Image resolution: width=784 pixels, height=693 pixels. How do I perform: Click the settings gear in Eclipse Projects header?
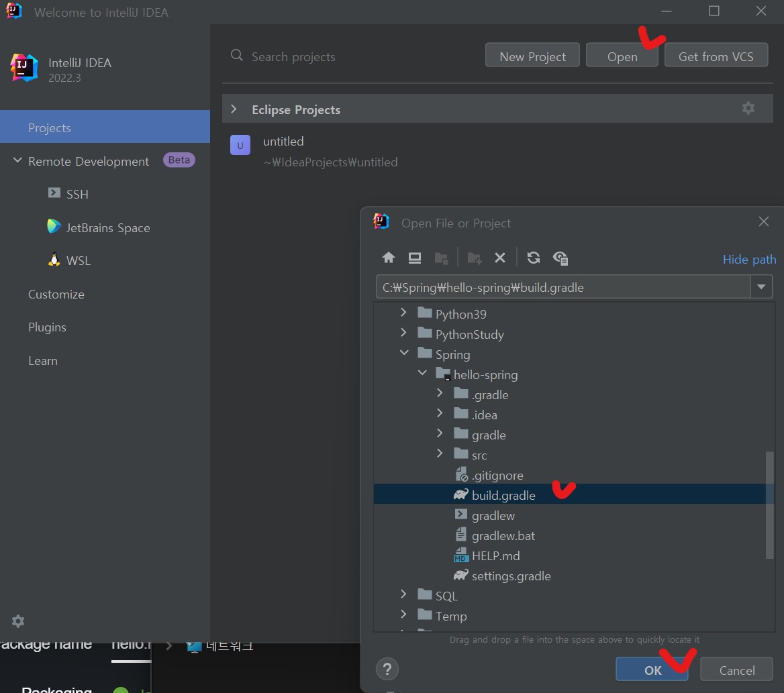[748, 108]
